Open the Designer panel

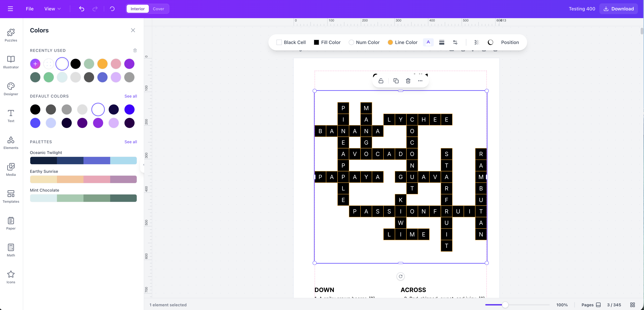pyautogui.click(x=11, y=89)
